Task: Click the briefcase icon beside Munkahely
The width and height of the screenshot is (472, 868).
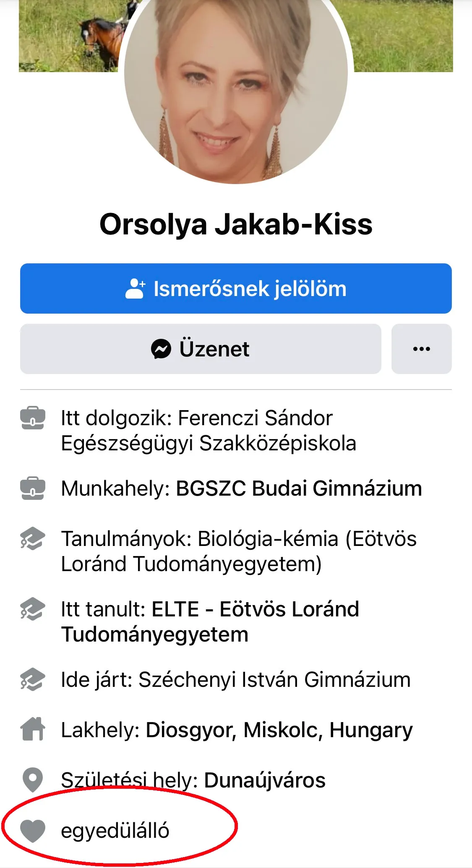Action: point(32,489)
